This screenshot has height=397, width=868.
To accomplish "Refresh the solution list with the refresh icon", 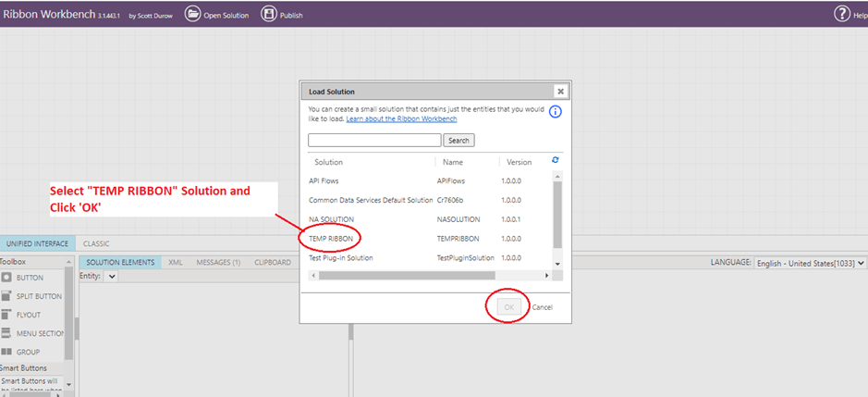I will [x=556, y=160].
